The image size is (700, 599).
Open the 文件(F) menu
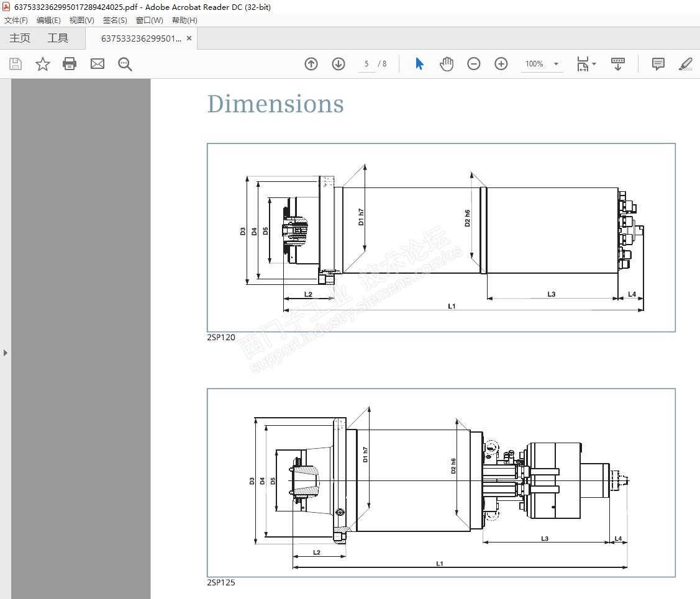tap(16, 20)
